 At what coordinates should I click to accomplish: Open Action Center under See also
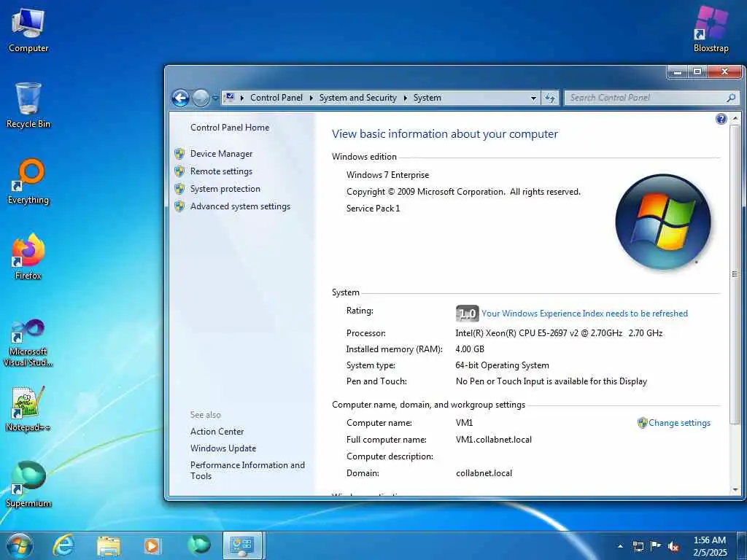(x=217, y=432)
